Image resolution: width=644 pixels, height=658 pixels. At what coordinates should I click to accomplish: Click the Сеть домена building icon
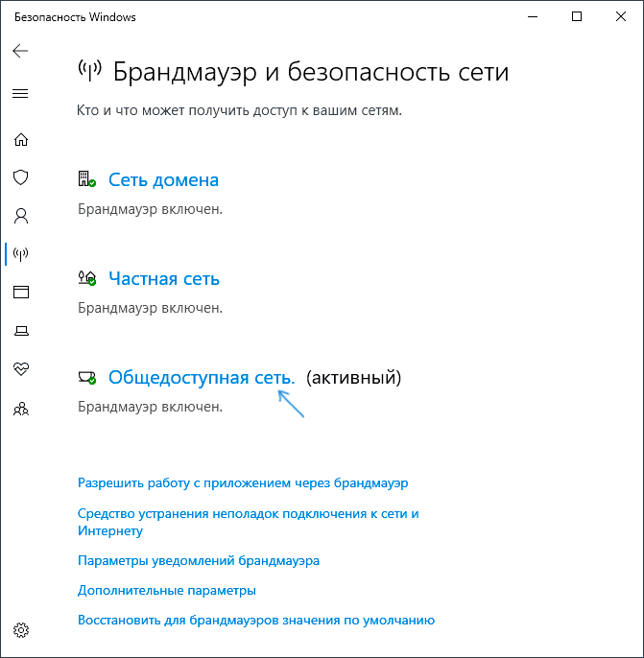pyautogui.click(x=87, y=178)
